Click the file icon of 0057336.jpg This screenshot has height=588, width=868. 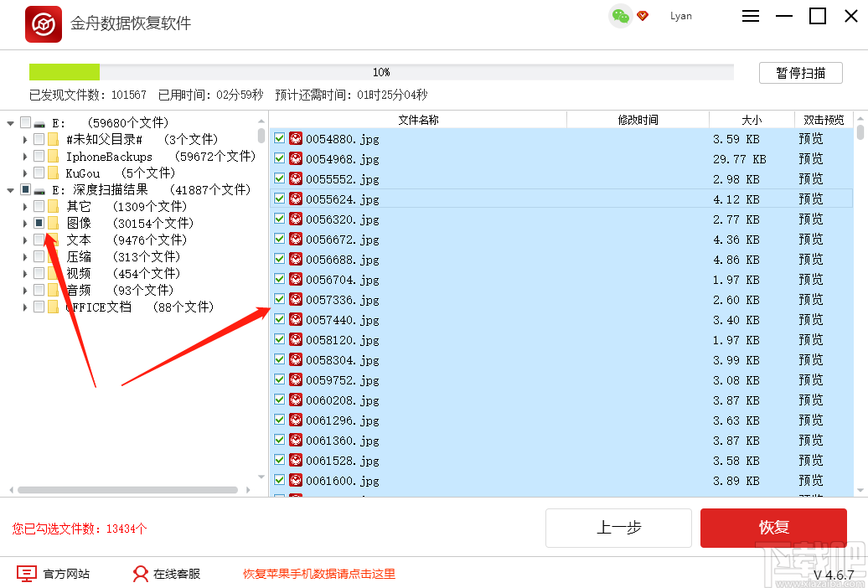(296, 300)
